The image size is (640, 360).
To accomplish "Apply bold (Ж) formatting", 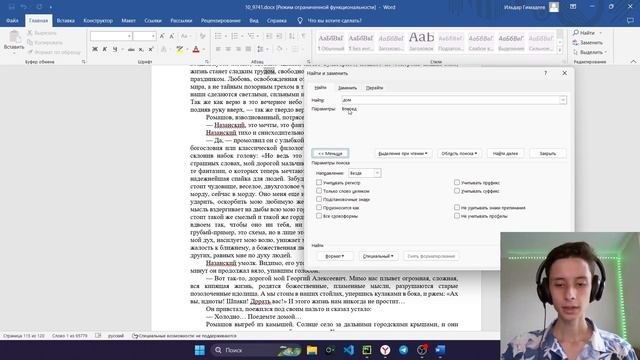I will tap(95, 49).
